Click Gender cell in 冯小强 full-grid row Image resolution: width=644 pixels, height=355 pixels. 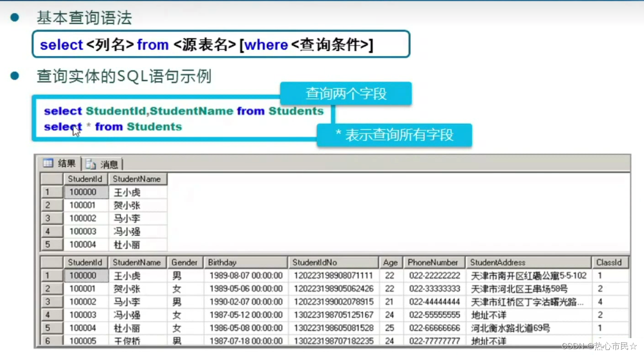click(x=185, y=315)
